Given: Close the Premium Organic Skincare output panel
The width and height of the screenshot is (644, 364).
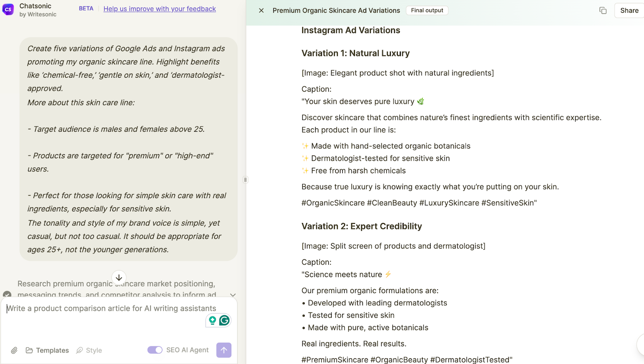Looking at the screenshot, I should 261,10.
